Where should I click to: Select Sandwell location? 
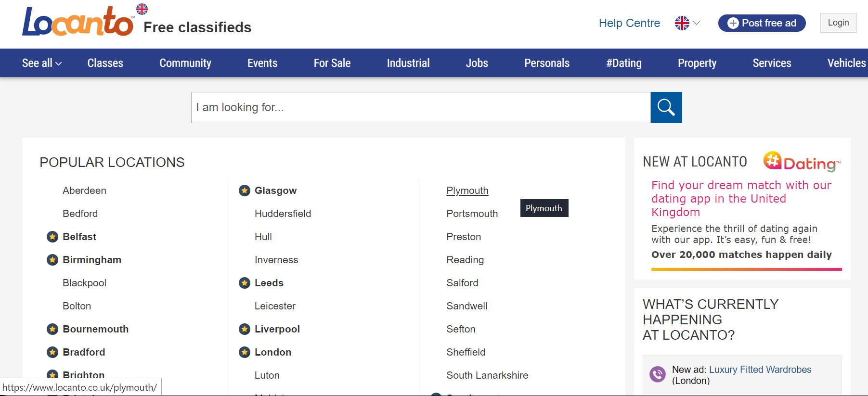(x=467, y=306)
